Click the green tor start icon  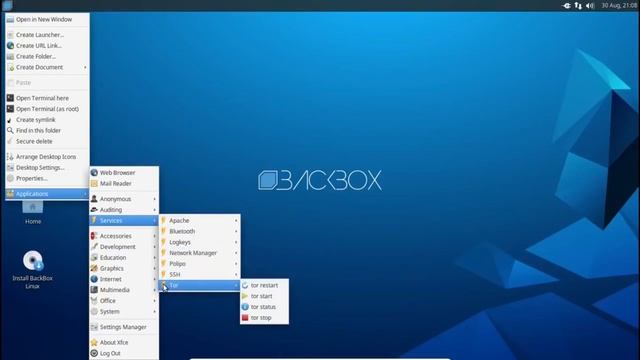click(x=245, y=296)
